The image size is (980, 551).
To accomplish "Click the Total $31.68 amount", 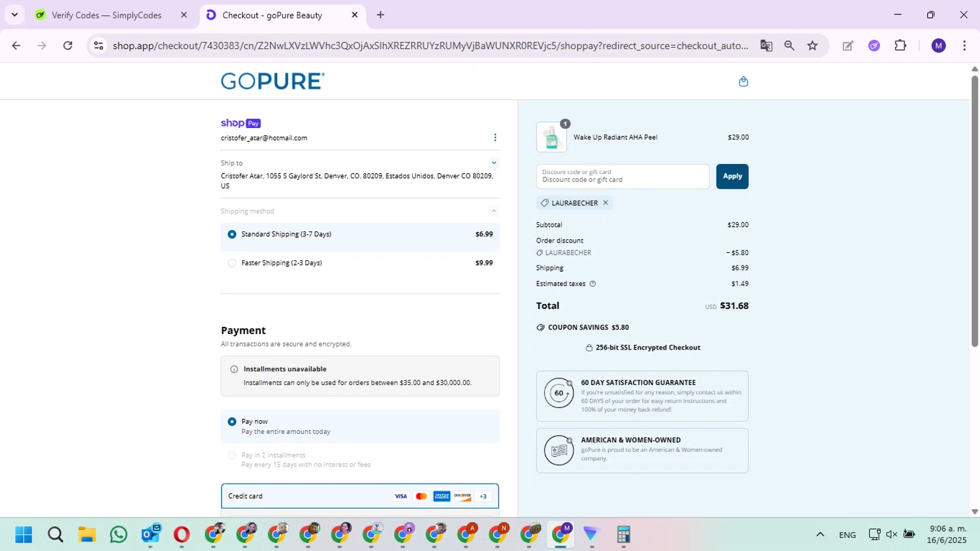I will (x=734, y=306).
